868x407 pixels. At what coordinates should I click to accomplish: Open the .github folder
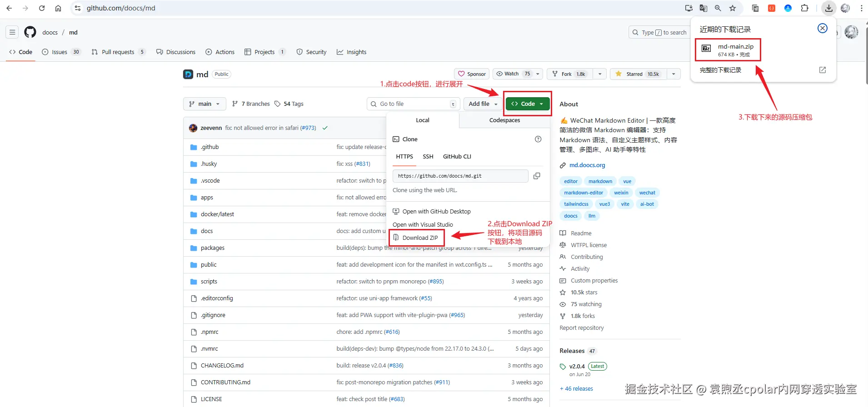click(210, 147)
